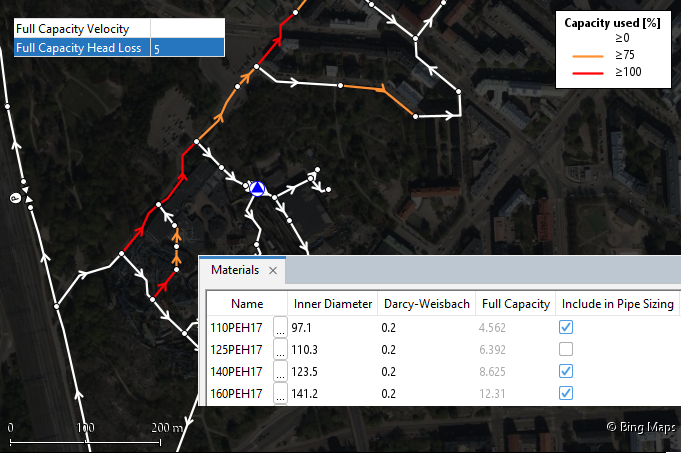Screen dimensions: 681x453
Task: Click the blue triangle plant node on map
Action: tap(257, 188)
